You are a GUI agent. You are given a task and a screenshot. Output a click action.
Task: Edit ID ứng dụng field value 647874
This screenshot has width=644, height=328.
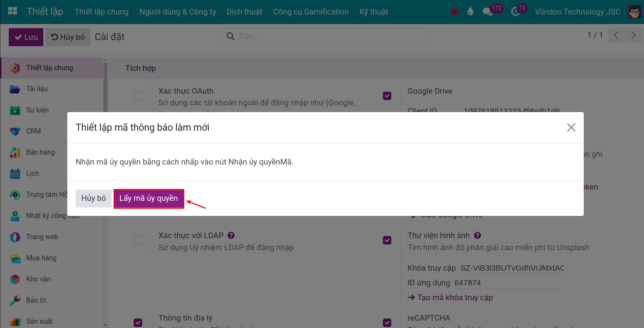pos(506,283)
